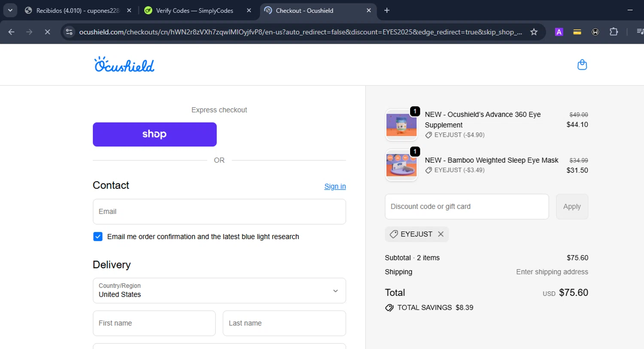
Task: Minimize the browser window
Action: tap(630, 10)
